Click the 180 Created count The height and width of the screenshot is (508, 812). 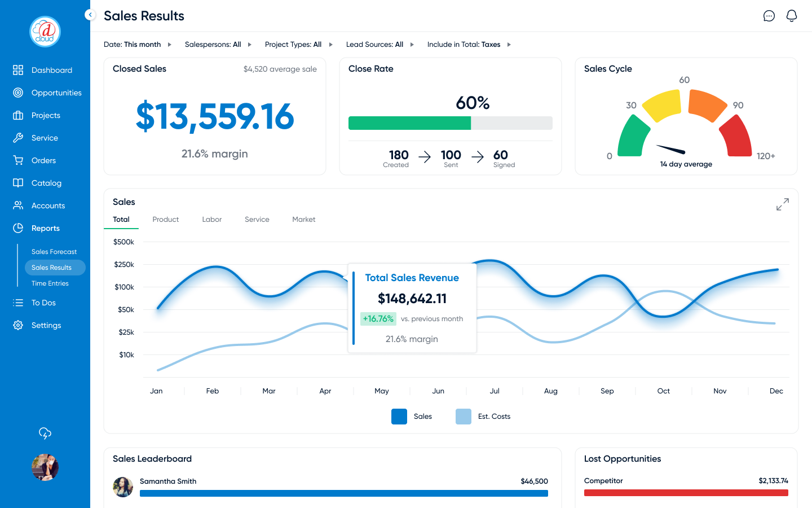click(399, 155)
